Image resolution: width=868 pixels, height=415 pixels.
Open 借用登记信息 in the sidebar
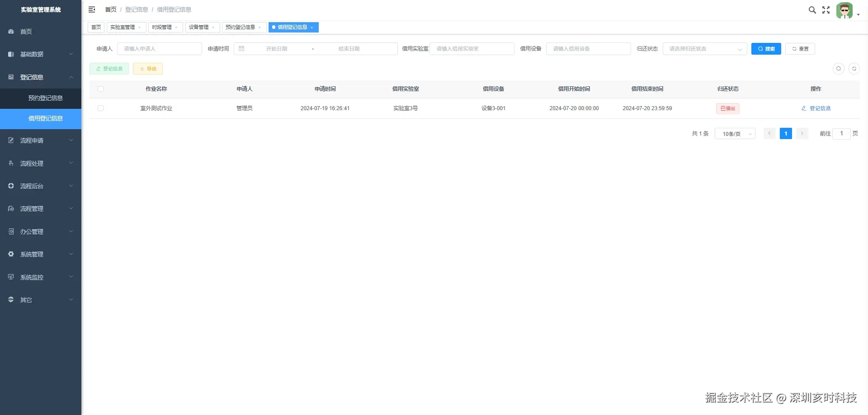[41, 119]
